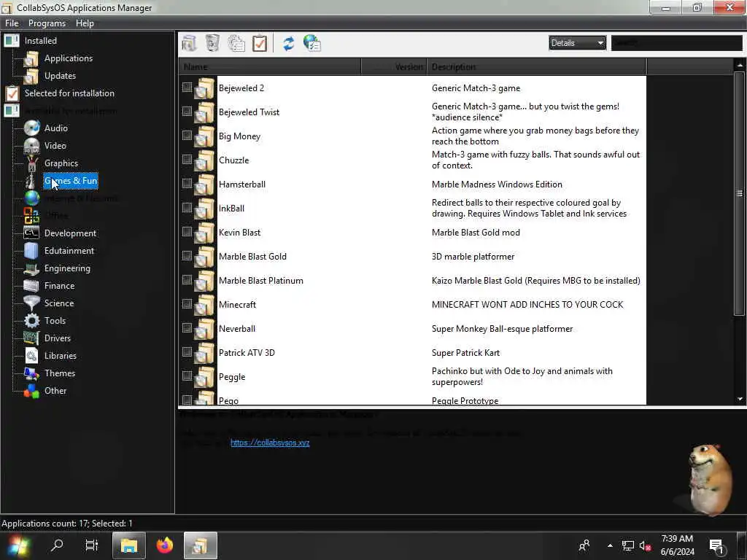Image resolution: width=747 pixels, height=560 pixels.
Task: Click the Edutainment book icon
Action: click(31, 251)
